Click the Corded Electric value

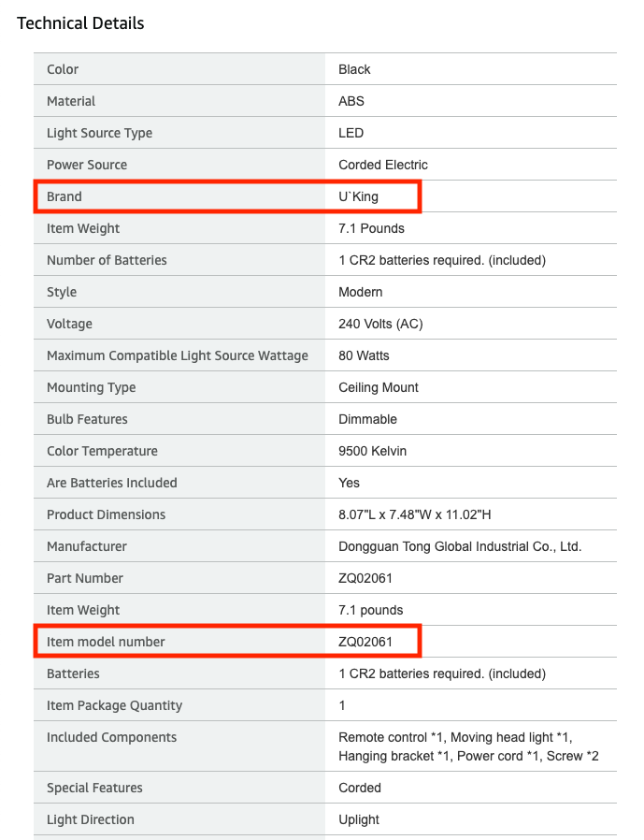[383, 165]
